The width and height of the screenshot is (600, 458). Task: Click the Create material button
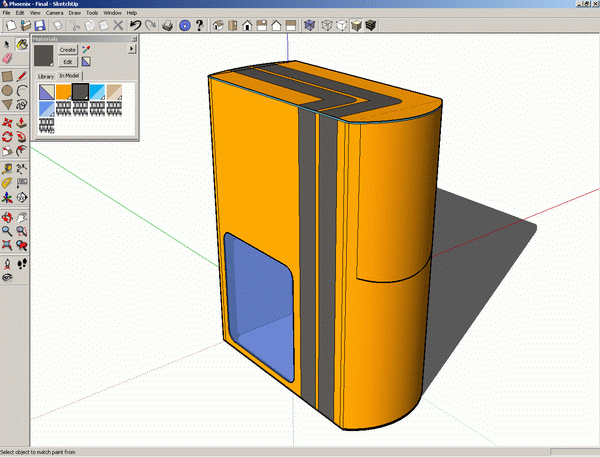tap(68, 49)
